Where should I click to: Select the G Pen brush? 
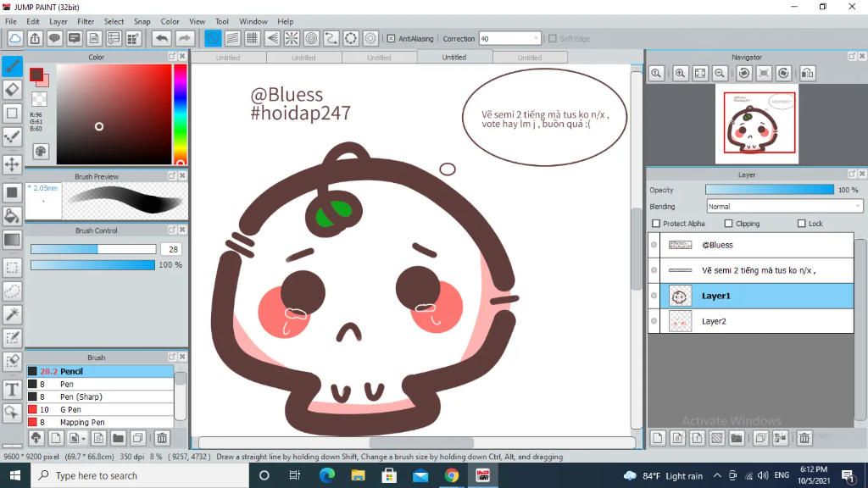coord(100,409)
